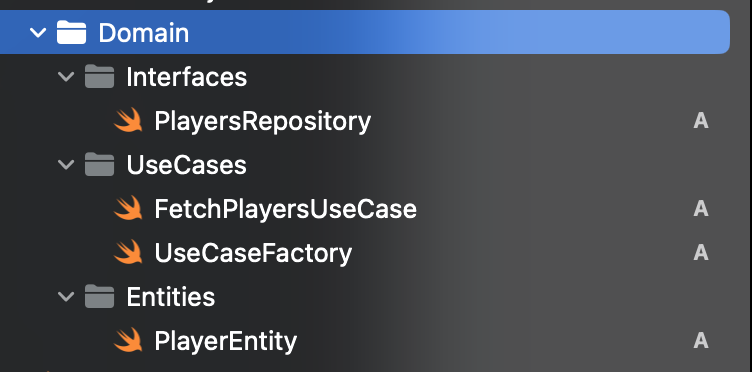The image size is (752, 372).
Task: Click the UseCases folder icon
Action: [x=99, y=164]
